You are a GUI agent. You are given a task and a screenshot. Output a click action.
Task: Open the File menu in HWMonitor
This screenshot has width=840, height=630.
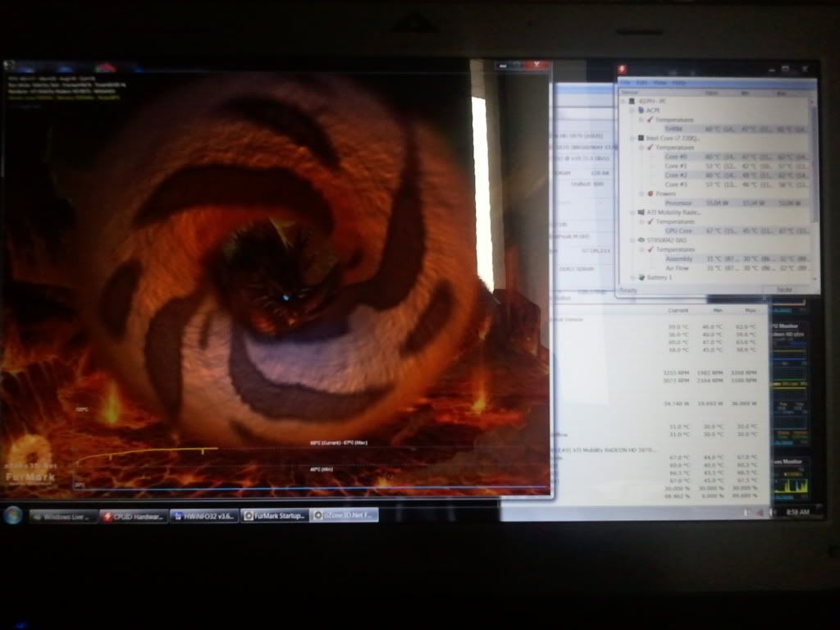pyautogui.click(x=626, y=83)
